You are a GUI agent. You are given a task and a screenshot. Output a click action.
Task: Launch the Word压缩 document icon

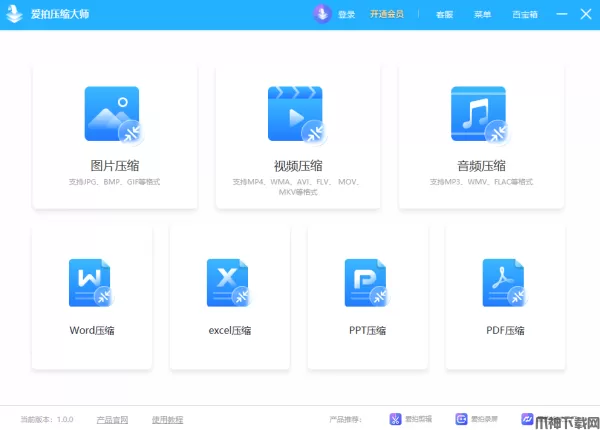pyautogui.click(x=91, y=283)
